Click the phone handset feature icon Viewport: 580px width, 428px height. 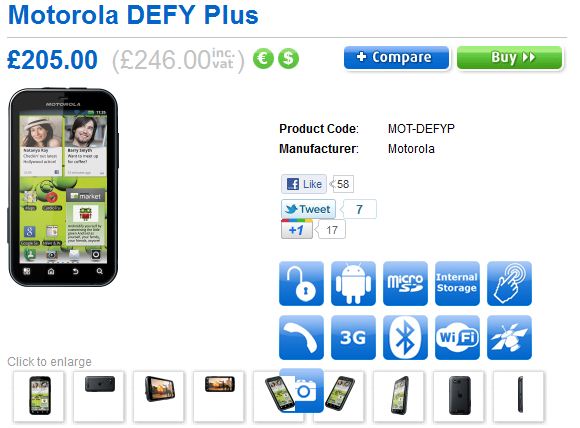pyautogui.click(x=301, y=337)
